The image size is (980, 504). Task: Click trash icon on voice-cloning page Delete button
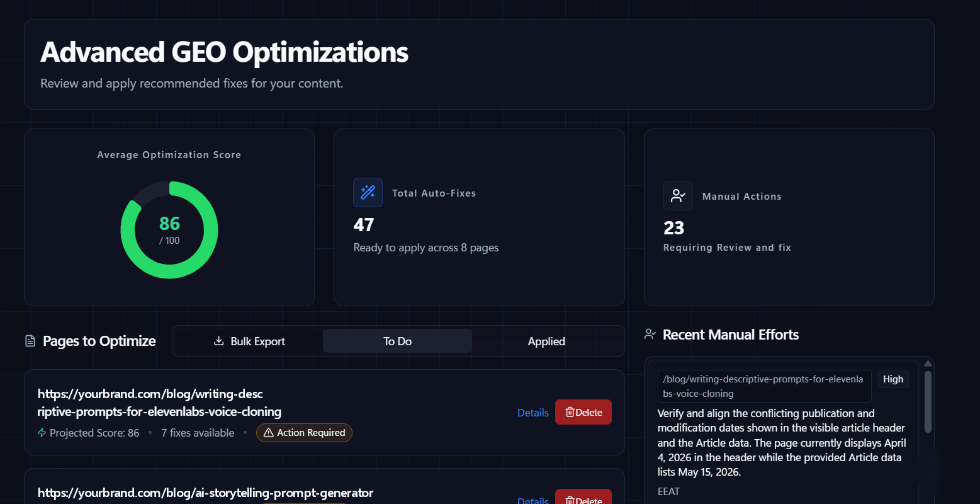click(570, 412)
